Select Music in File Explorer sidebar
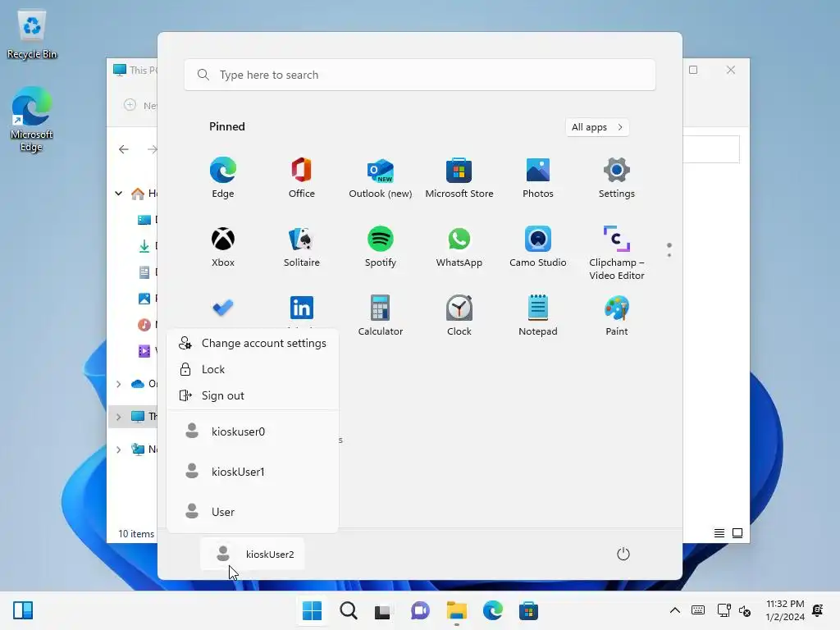Image resolution: width=840 pixels, height=630 pixels. pyautogui.click(x=147, y=325)
